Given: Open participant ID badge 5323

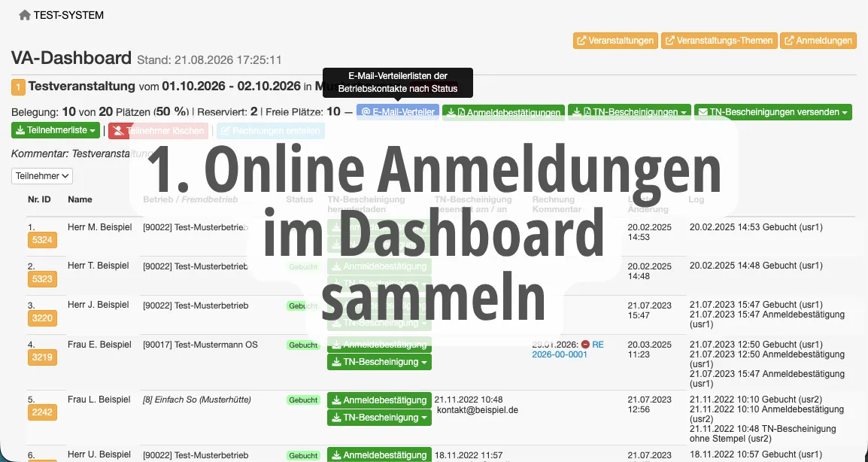Looking at the screenshot, I should coord(42,278).
